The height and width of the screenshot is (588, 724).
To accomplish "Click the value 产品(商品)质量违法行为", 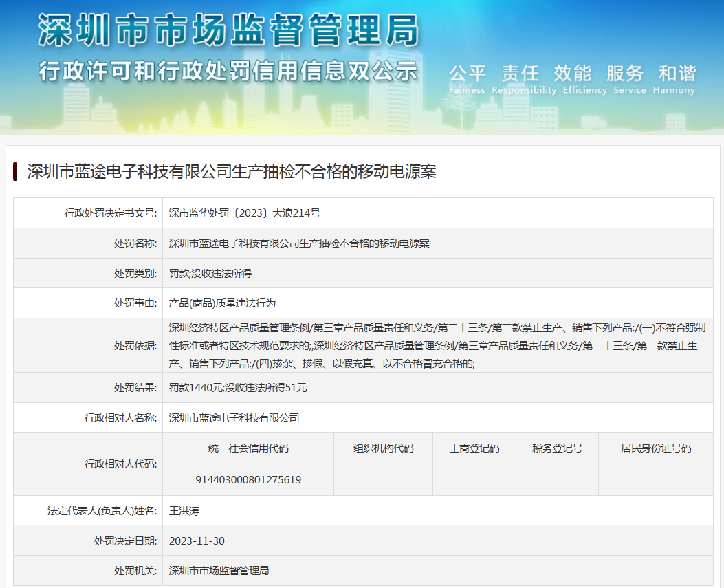I will click(x=222, y=303).
